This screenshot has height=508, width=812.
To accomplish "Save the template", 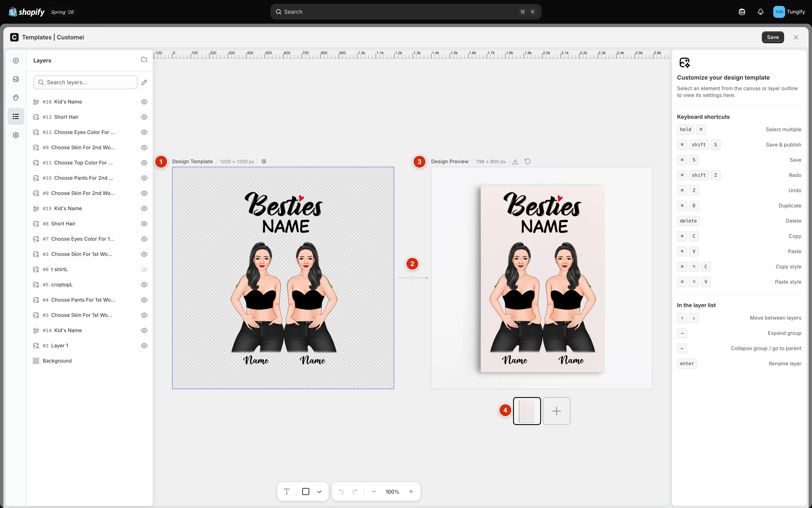I will click(773, 37).
